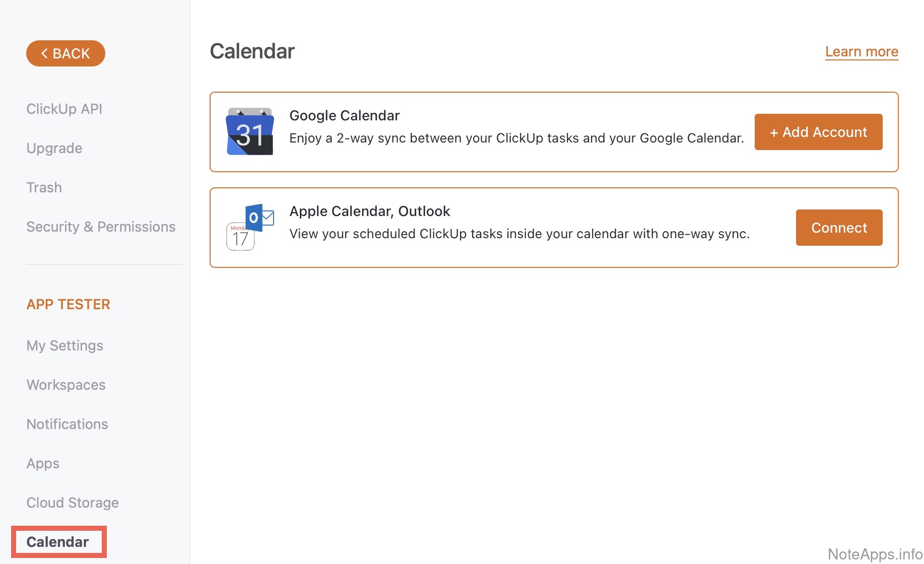924x564 pixels.
Task: Open Security & Permissions settings
Action: (101, 227)
